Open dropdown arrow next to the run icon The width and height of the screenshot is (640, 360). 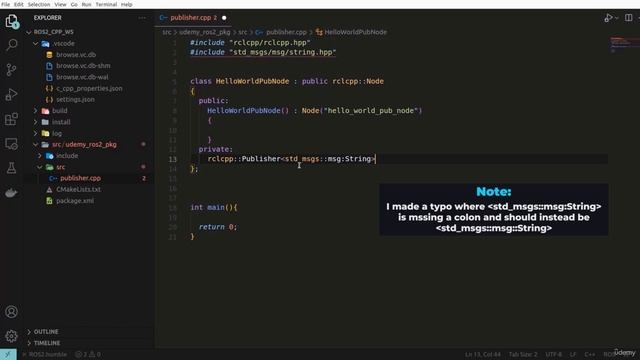click(616, 18)
